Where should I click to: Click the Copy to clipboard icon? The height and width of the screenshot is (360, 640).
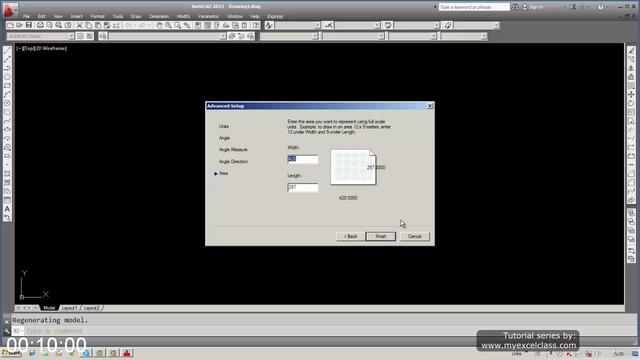pyautogui.click(x=89, y=25)
